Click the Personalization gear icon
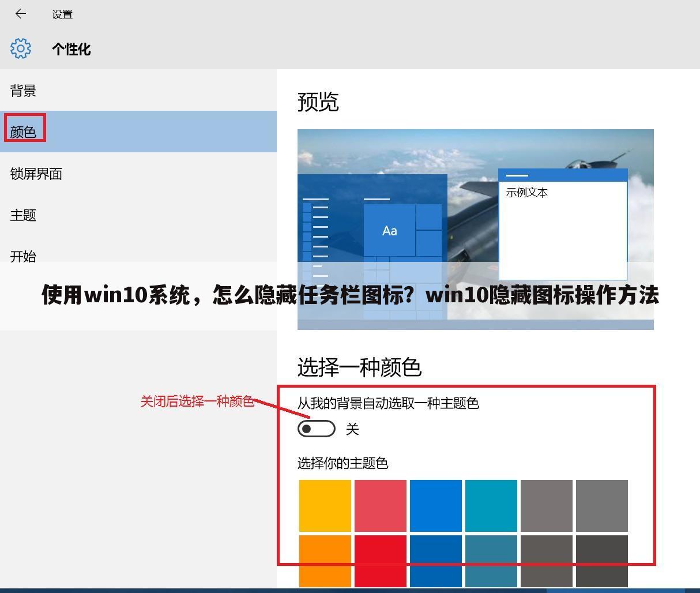This screenshot has height=593, width=700. pos(21,48)
